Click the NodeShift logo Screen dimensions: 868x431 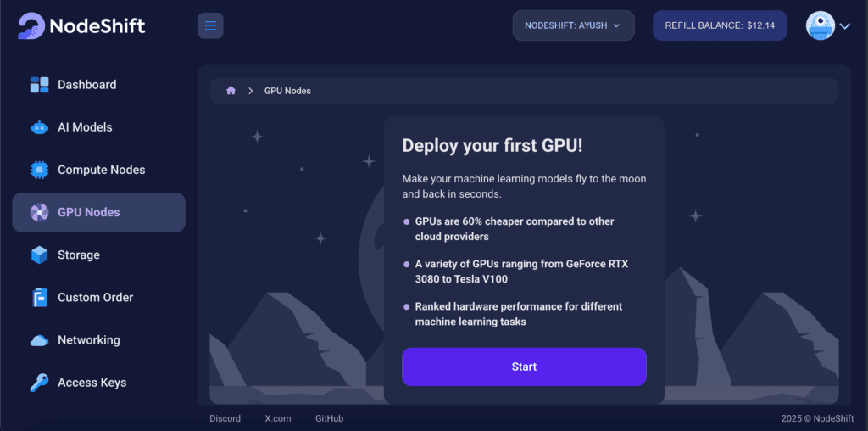coord(81,25)
